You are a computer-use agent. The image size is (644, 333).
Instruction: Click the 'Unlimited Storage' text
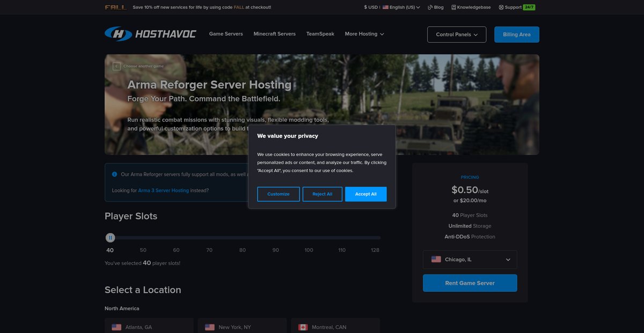coord(470,226)
